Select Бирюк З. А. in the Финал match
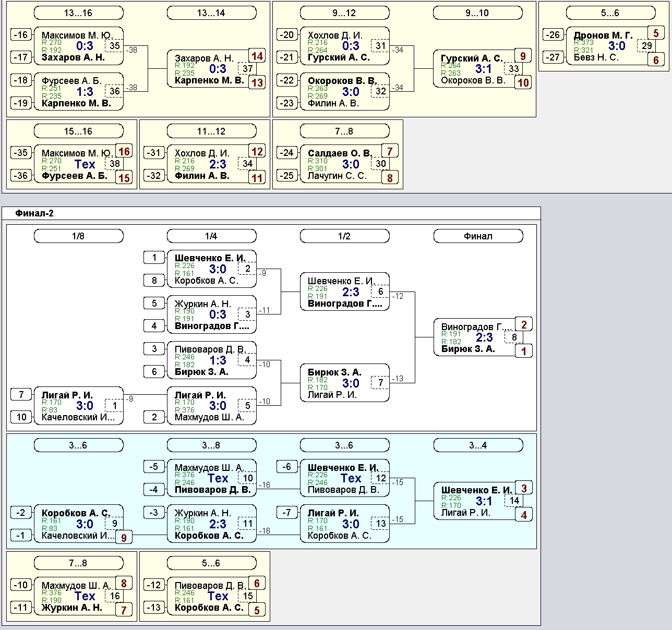This screenshot has height=630, width=672. point(468,349)
